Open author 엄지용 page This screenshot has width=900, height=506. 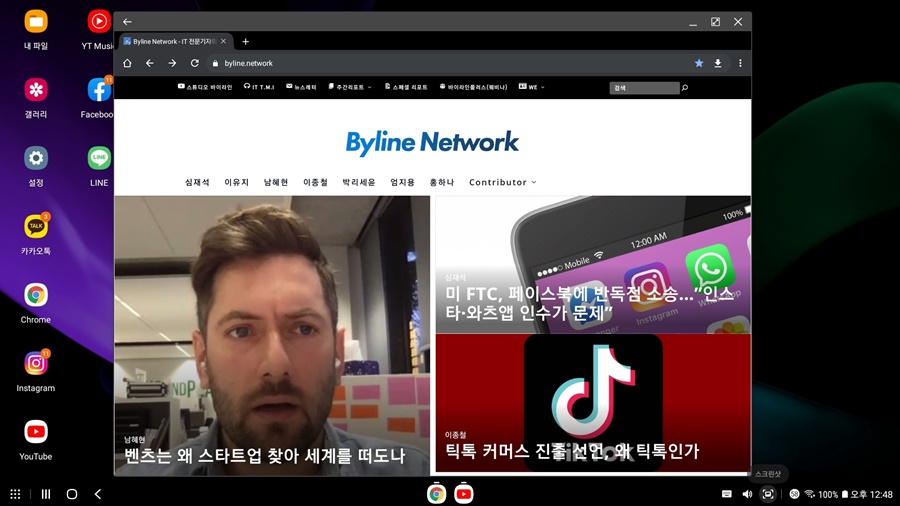pyautogui.click(x=402, y=182)
